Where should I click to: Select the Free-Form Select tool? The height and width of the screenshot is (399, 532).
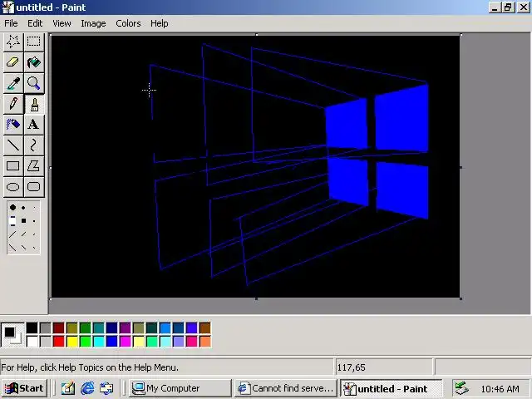click(x=13, y=42)
